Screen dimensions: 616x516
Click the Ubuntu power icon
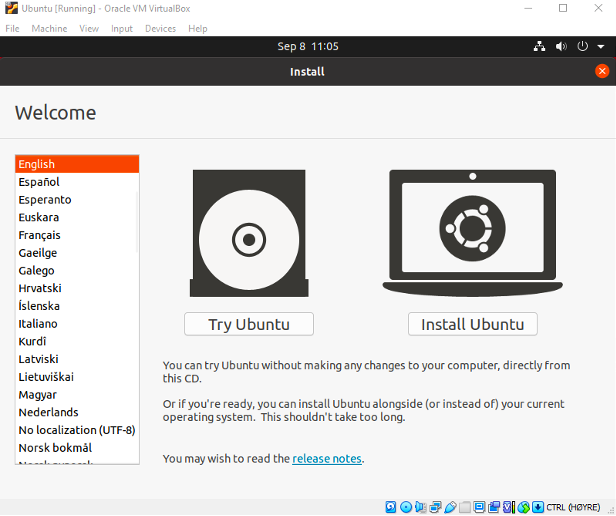point(582,46)
